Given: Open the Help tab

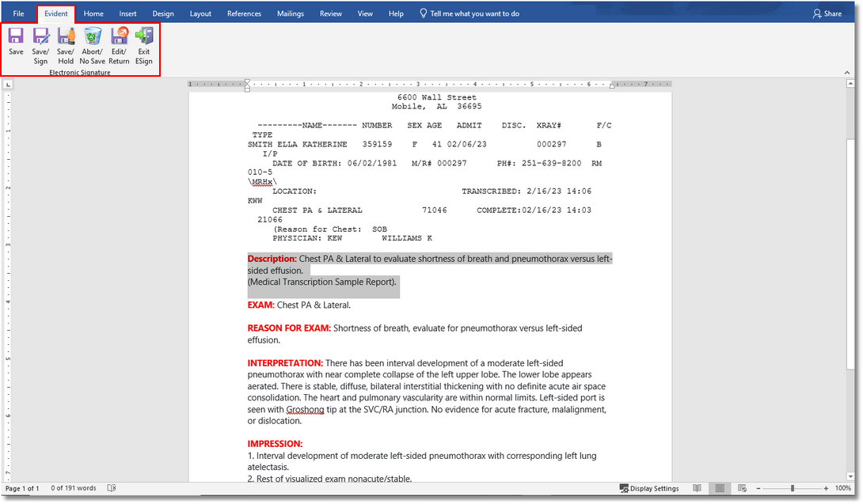Looking at the screenshot, I should [x=396, y=13].
